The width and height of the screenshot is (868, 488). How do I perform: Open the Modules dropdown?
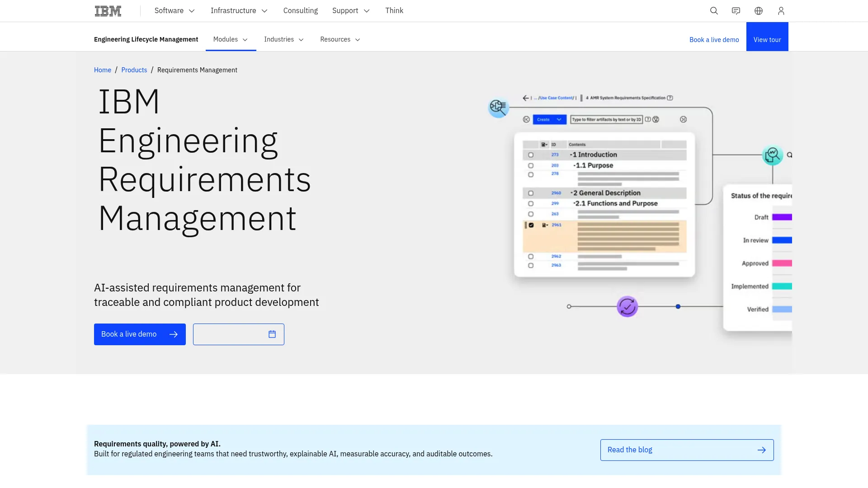coord(231,40)
